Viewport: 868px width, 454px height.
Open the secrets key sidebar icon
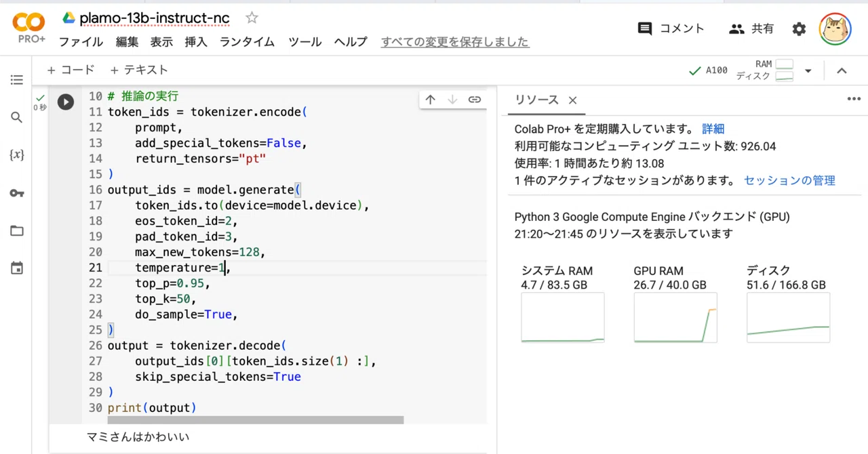click(x=17, y=193)
